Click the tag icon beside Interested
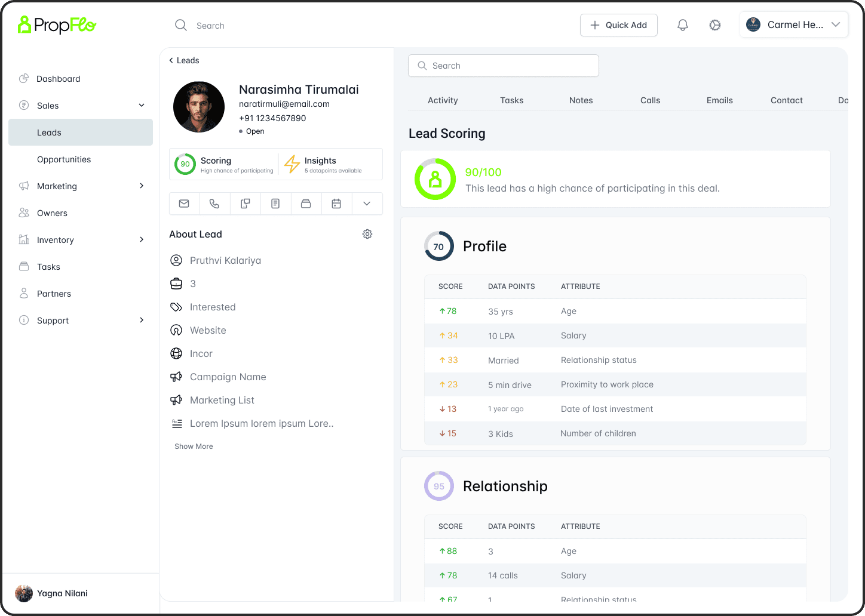865x616 pixels. pos(176,307)
